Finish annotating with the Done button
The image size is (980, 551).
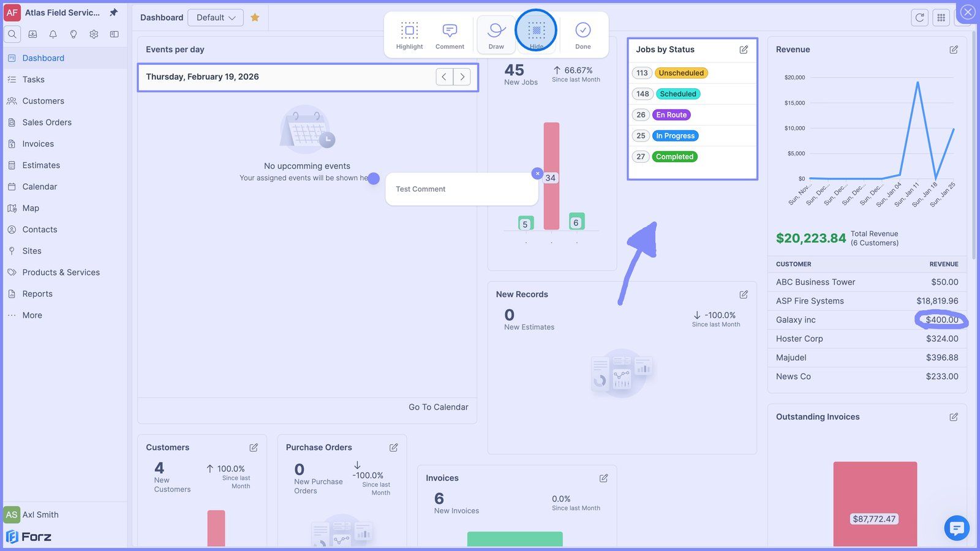pos(583,36)
